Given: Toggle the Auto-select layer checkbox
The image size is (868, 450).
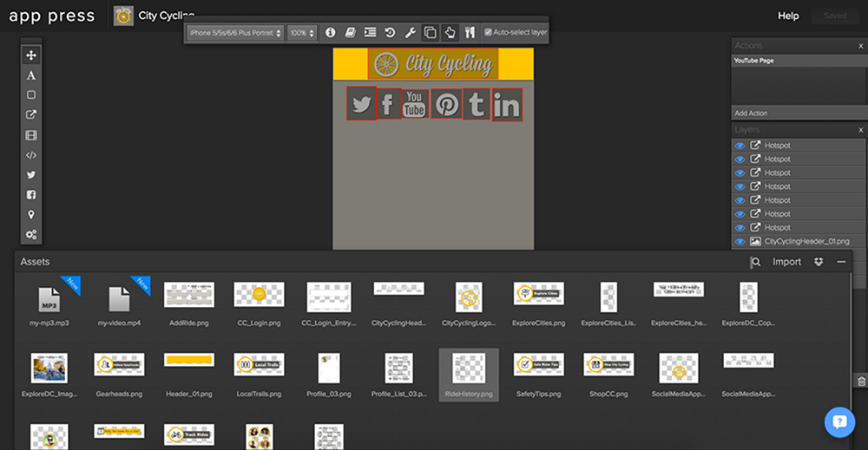Looking at the screenshot, I should (x=488, y=33).
